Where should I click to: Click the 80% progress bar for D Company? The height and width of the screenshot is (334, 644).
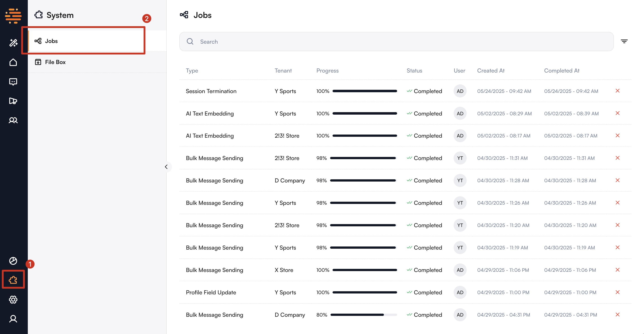tap(363, 315)
